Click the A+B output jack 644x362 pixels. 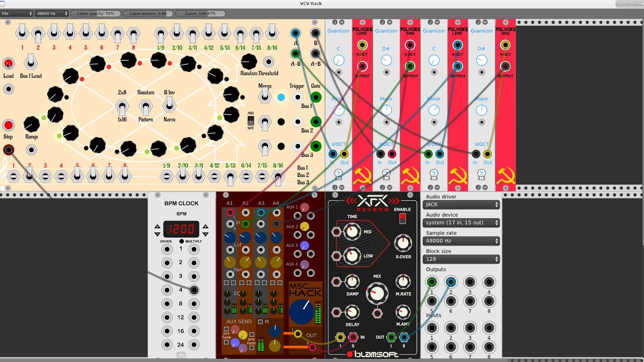[x=315, y=53]
